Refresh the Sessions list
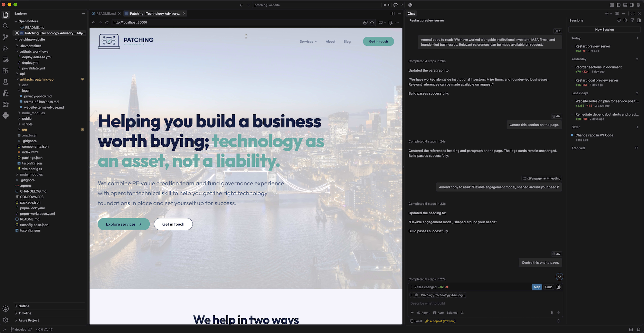This screenshot has width=644, height=333. (x=619, y=20)
